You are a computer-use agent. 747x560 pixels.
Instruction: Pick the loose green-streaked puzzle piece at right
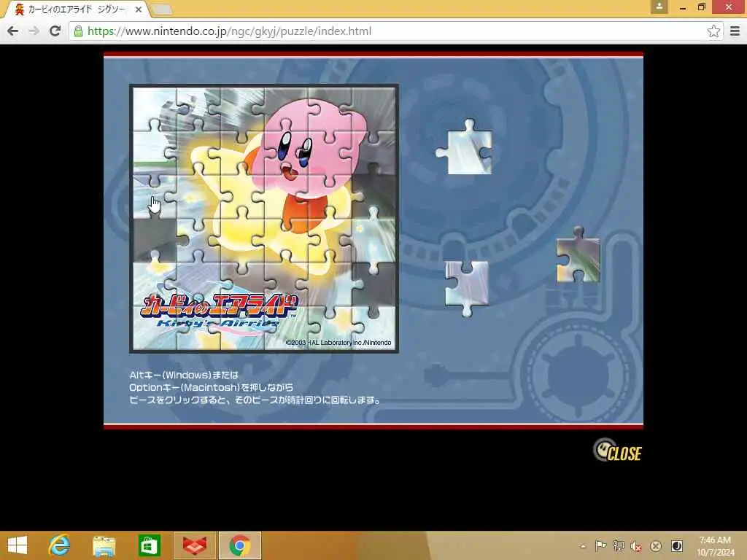pyautogui.click(x=578, y=256)
